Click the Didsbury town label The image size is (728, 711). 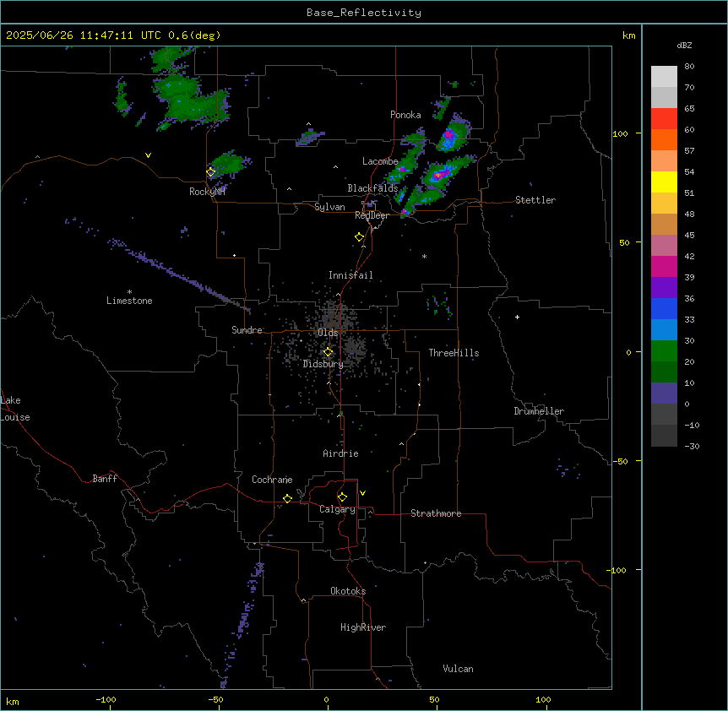(x=323, y=364)
